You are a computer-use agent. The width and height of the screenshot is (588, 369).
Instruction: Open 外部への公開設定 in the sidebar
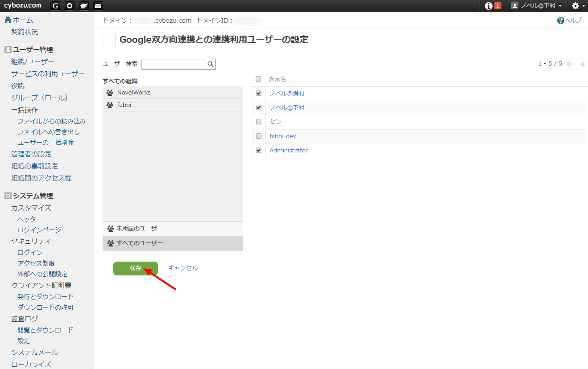pos(42,274)
